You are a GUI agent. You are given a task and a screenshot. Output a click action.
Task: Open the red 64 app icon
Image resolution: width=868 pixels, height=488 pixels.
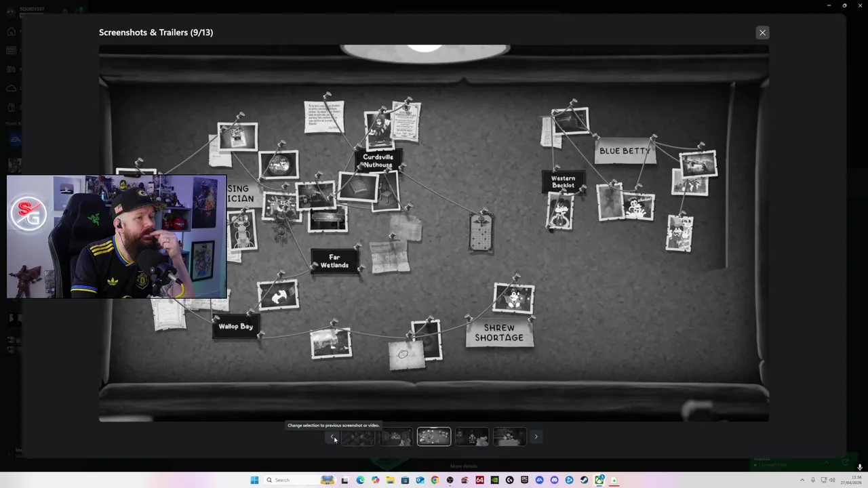click(x=479, y=480)
